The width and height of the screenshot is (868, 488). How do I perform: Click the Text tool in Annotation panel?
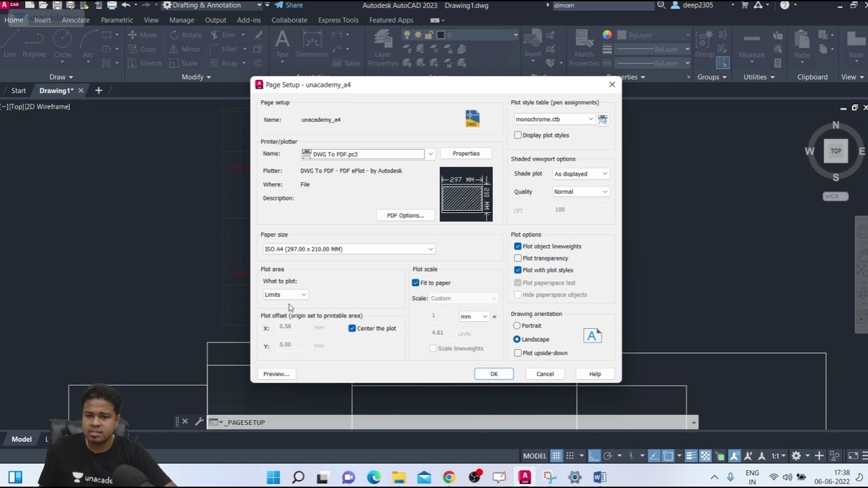tap(282, 44)
